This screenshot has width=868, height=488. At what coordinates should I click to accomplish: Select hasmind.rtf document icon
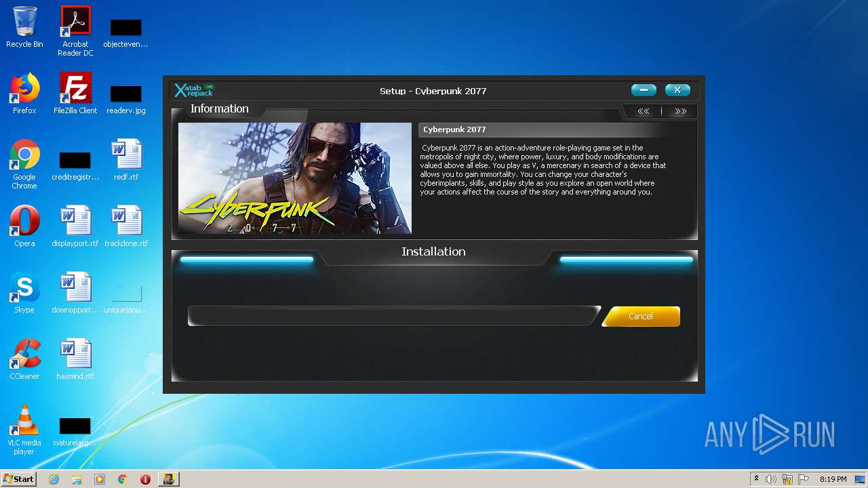(x=75, y=359)
